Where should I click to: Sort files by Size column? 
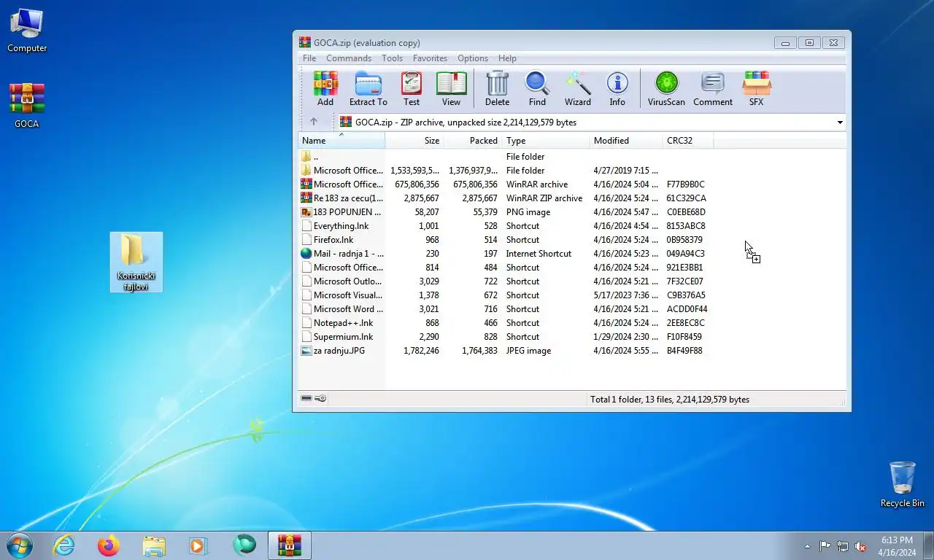click(414, 141)
